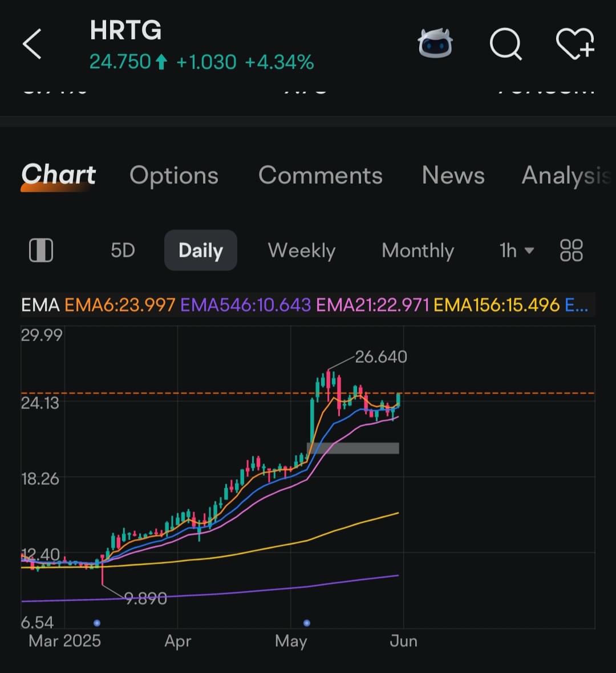
Task: Tap the Apr date label
Action: (178, 641)
